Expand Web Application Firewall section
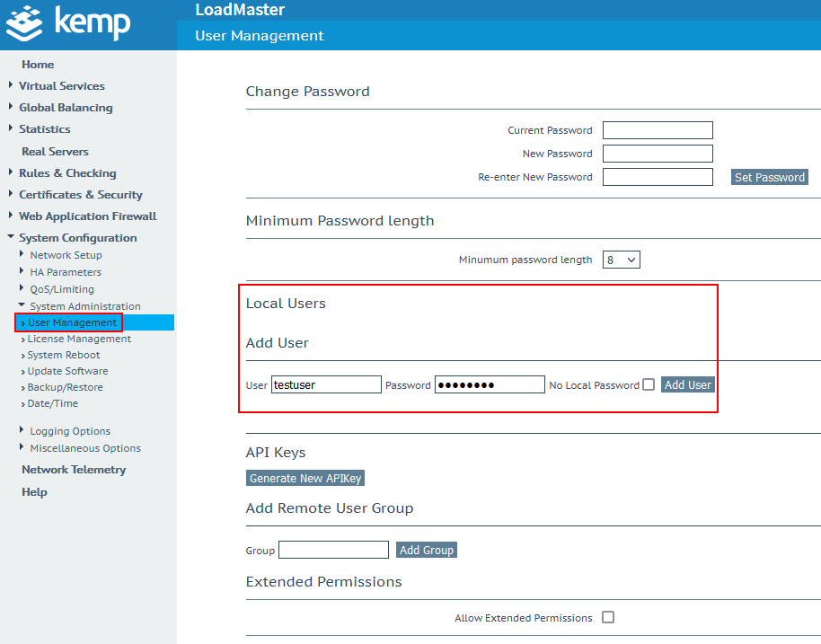Screen dimensions: 821x644 point(87,216)
